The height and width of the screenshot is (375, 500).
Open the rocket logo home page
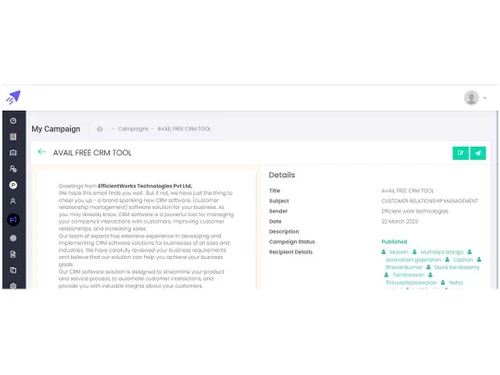tap(13, 97)
